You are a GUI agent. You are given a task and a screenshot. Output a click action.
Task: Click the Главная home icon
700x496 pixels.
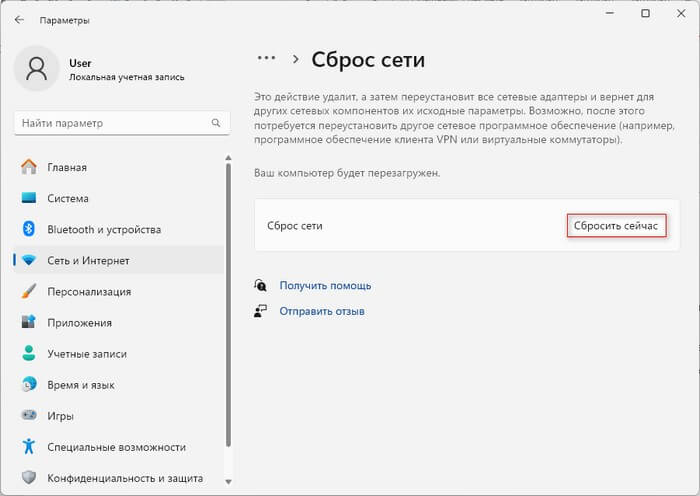point(29,167)
